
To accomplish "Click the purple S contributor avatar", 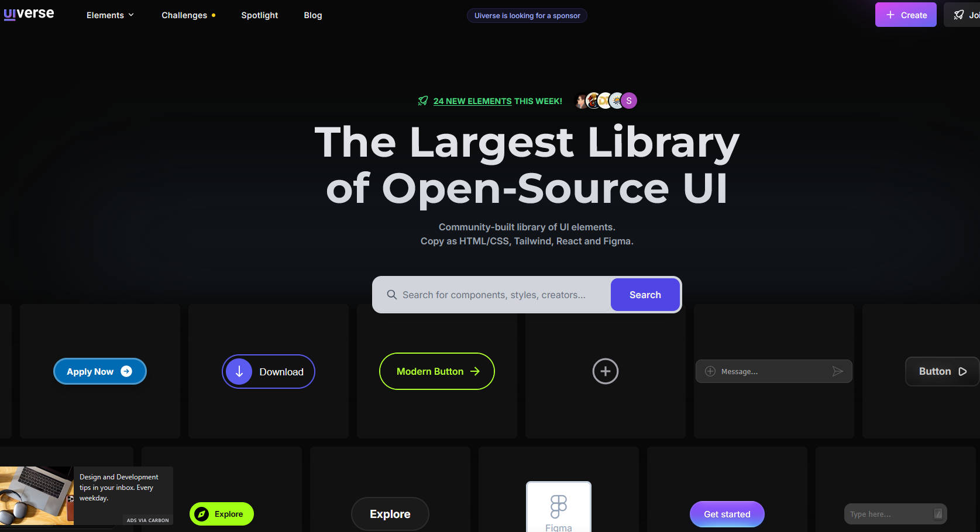I will pyautogui.click(x=629, y=101).
